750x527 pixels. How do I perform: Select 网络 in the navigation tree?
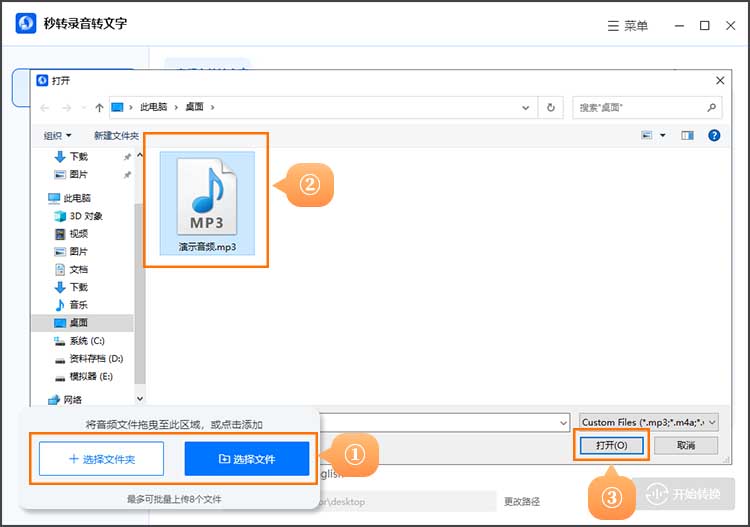click(x=65, y=400)
